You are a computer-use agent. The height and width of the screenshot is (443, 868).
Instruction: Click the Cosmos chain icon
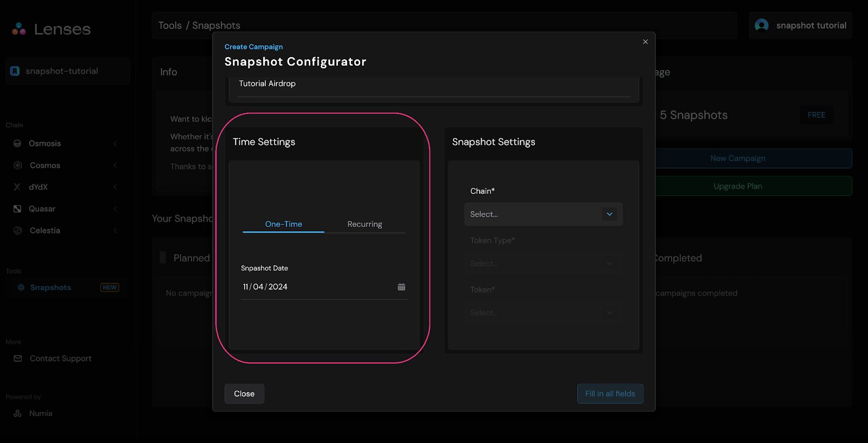point(17,165)
